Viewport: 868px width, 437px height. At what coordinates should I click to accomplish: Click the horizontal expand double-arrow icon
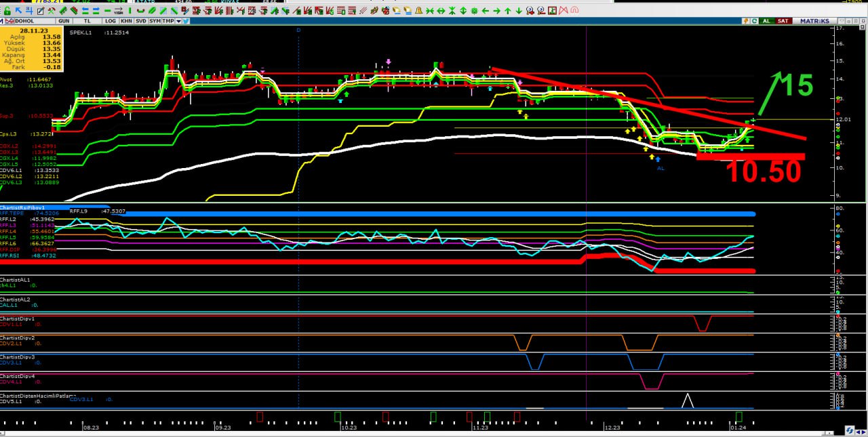click(440, 11)
